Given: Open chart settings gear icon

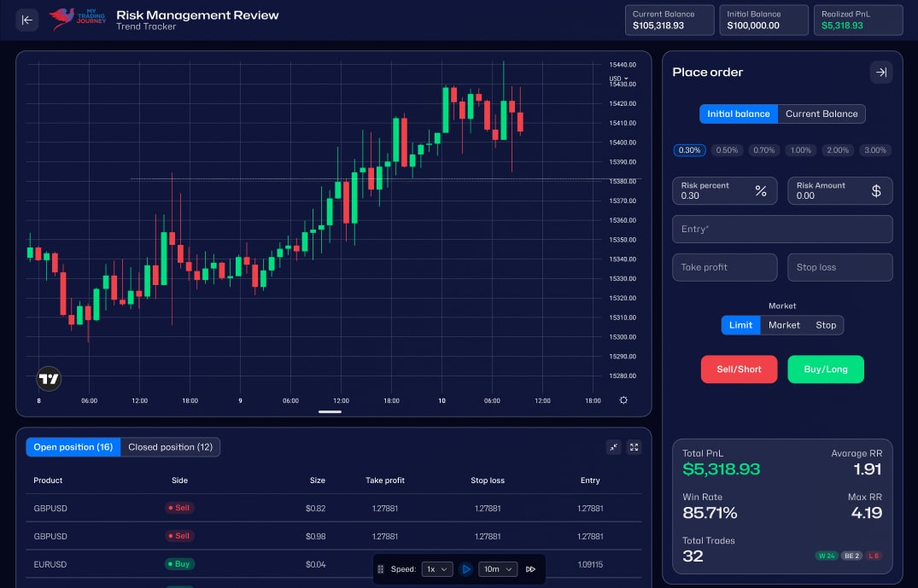Looking at the screenshot, I should pos(623,400).
